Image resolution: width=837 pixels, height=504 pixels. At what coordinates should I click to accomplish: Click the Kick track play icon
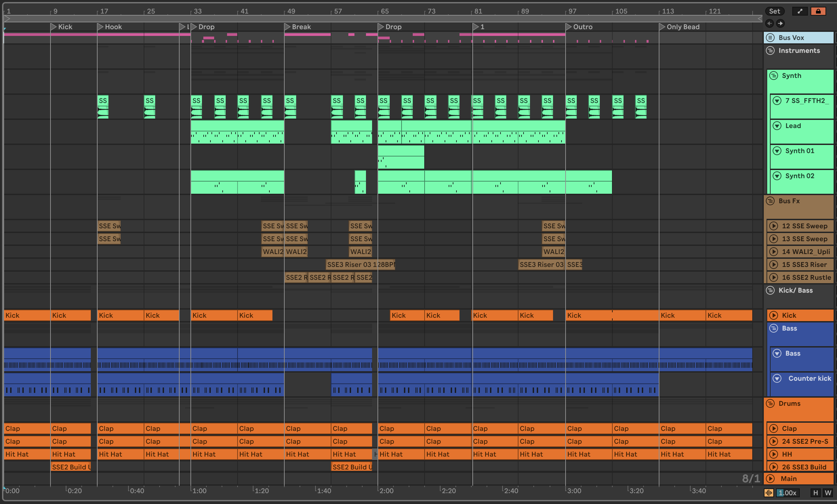pos(774,315)
